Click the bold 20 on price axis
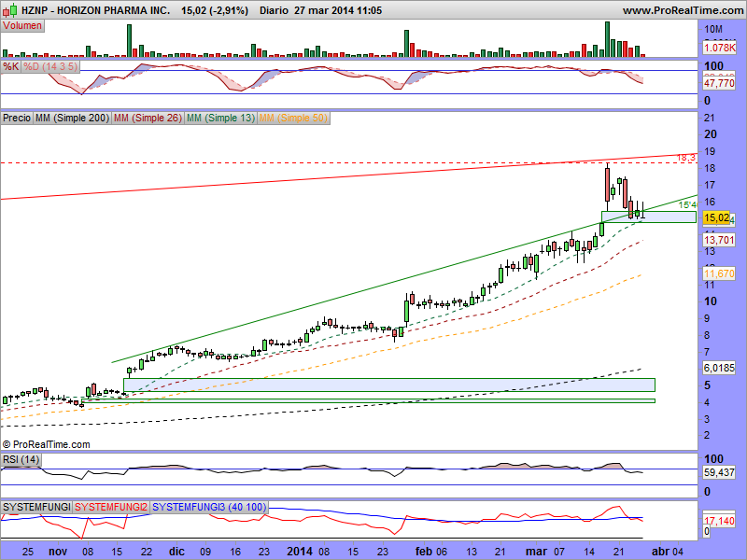 (711, 134)
